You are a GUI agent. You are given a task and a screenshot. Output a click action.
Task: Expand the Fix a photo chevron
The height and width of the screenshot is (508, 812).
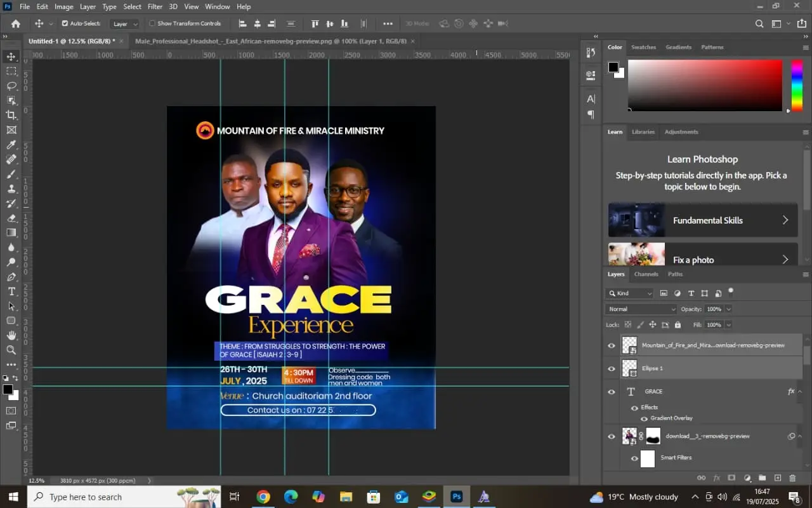tap(785, 260)
